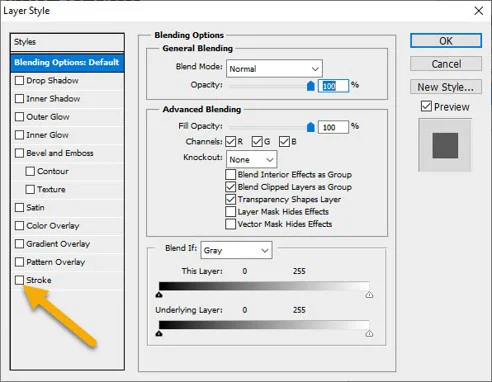Open Inner Shadow settings by label
This screenshot has height=382, width=492.
coord(53,99)
